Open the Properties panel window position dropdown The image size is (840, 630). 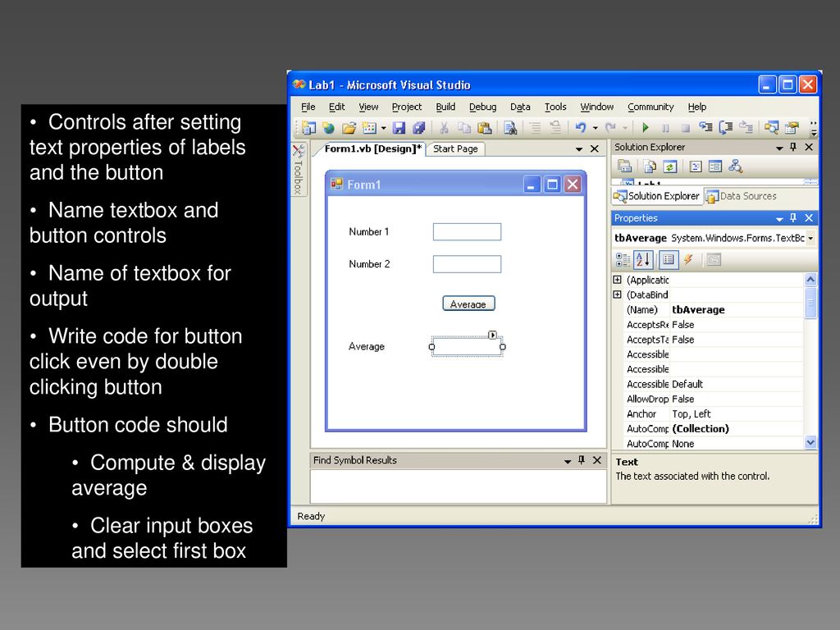779,219
